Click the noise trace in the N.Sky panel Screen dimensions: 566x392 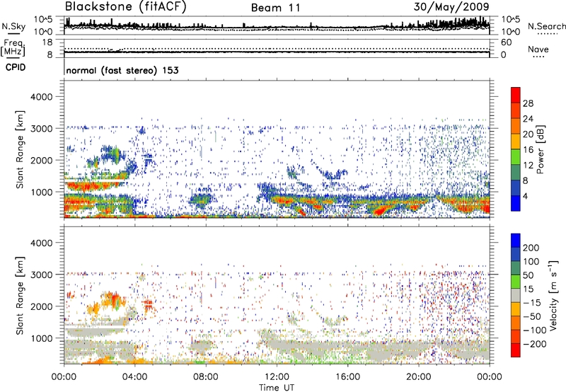277,27
